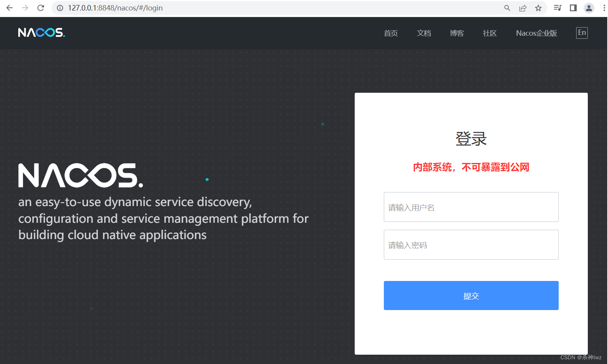Click the 登录 heading text
The height and width of the screenshot is (364, 608).
(x=471, y=139)
